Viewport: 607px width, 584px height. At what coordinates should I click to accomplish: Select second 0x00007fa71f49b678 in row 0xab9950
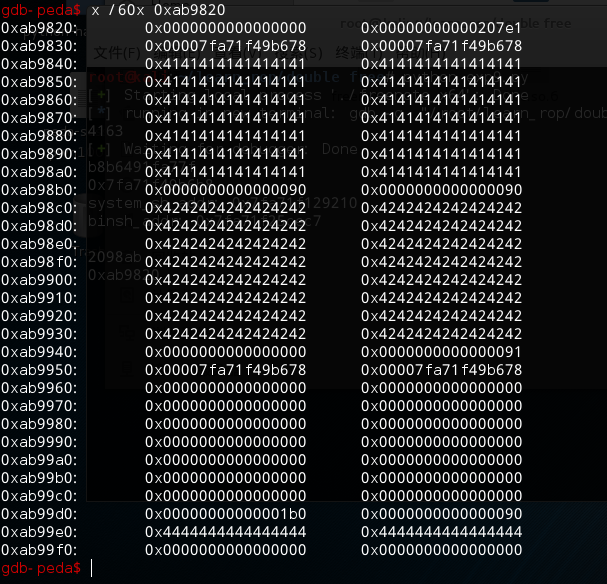click(441, 370)
